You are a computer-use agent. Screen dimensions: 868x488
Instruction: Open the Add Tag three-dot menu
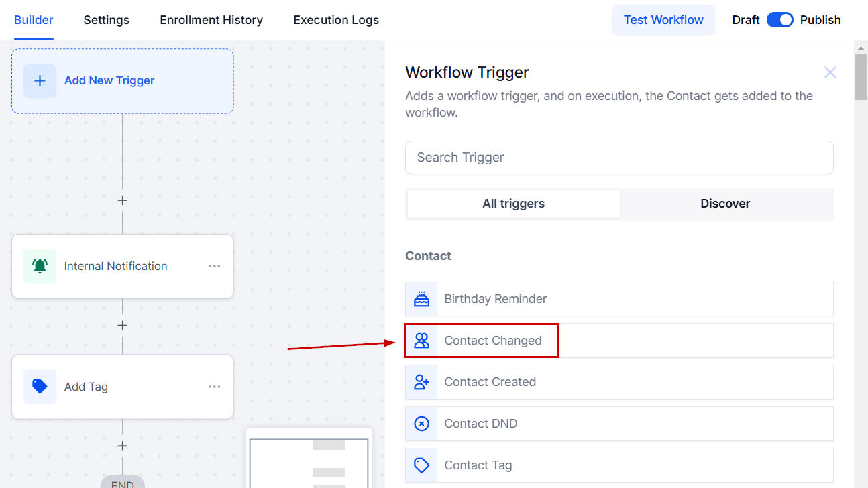[x=215, y=387]
